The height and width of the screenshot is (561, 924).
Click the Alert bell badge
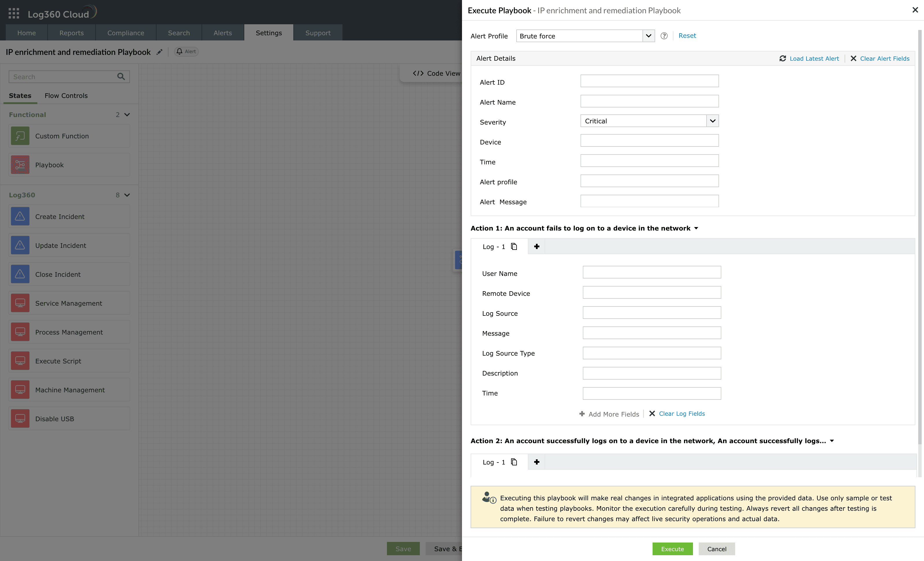point(186,51)
